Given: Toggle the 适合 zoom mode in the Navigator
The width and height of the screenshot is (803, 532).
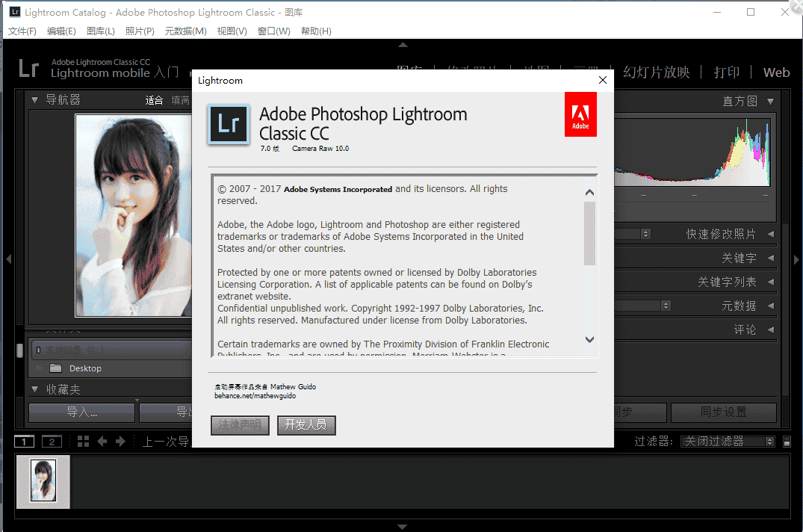Looking at the screenshot, I should (154, 99).
